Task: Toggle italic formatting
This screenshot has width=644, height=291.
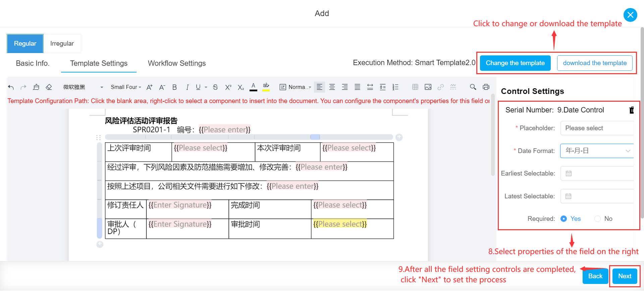Action: [187, 87]
